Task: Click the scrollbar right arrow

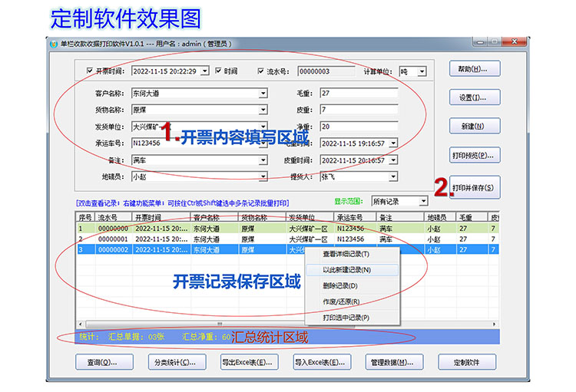Action: [494, 324]
